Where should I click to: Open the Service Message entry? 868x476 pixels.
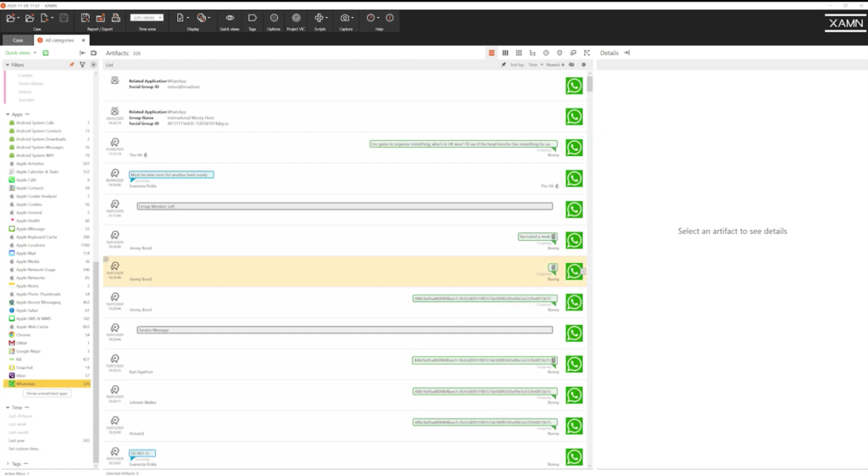(x=344, y=330)
